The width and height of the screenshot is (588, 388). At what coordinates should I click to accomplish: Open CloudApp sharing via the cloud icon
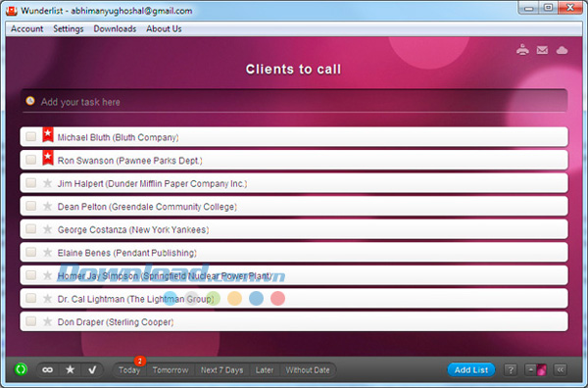pos(562,50)
